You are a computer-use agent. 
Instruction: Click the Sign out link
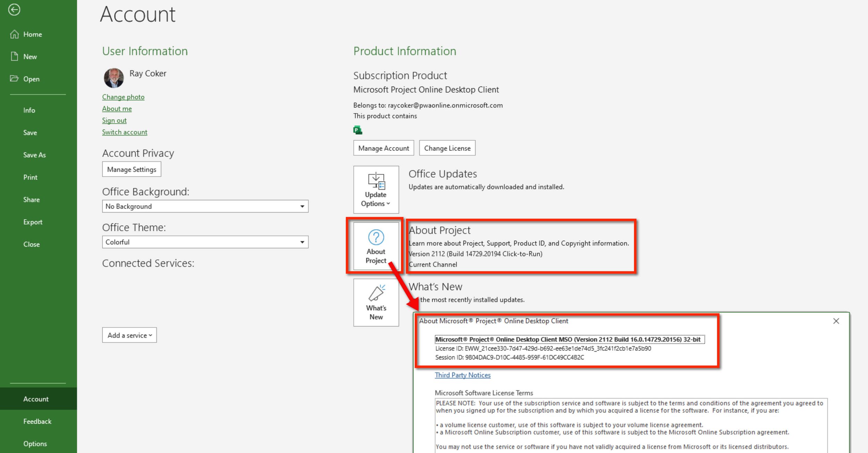114,121
